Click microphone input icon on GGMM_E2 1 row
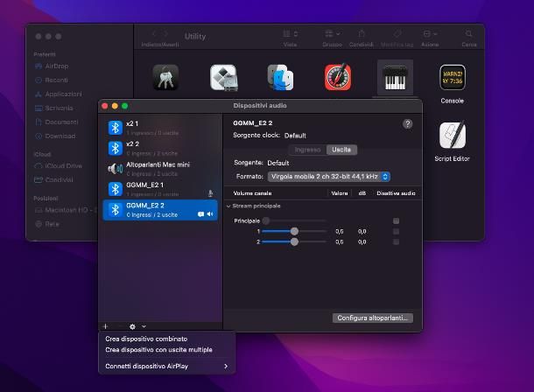Image resolution: width=534 pixels, height=392 pixels. (x=210, y=193)
